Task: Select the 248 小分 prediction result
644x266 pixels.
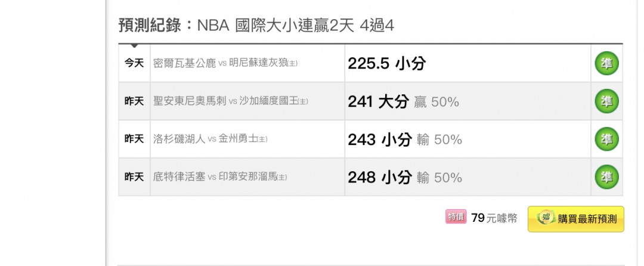Action: (404, 177)
